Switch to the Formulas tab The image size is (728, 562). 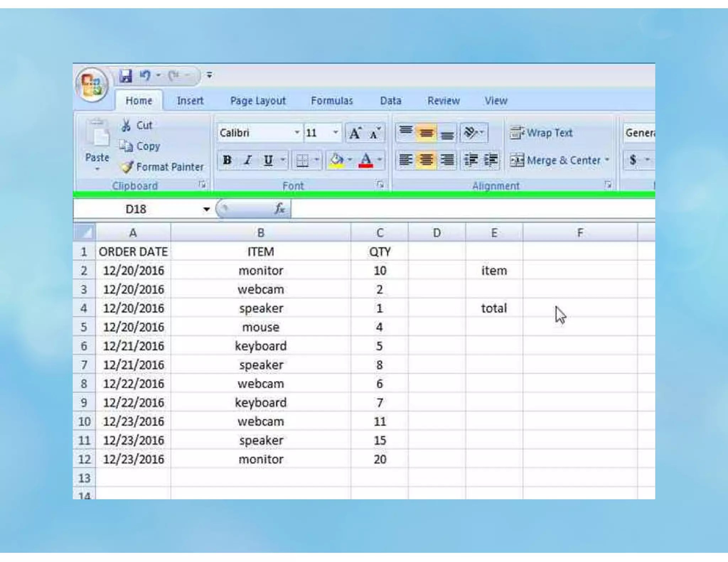click(x=332, y=101)
